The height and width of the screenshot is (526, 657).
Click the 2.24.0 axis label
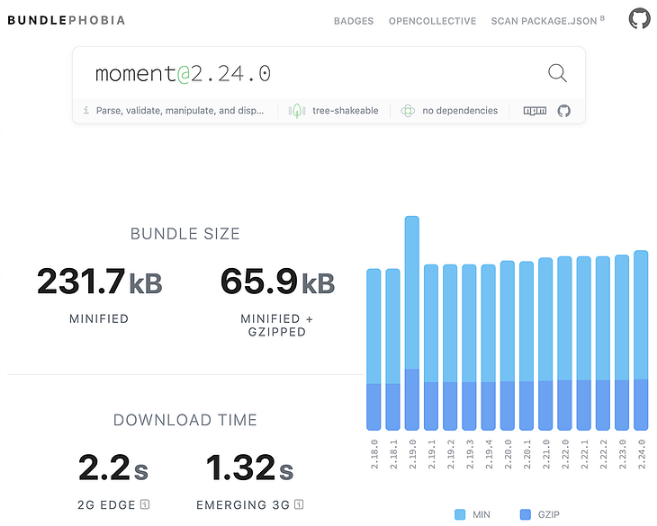tap(641, 454)
